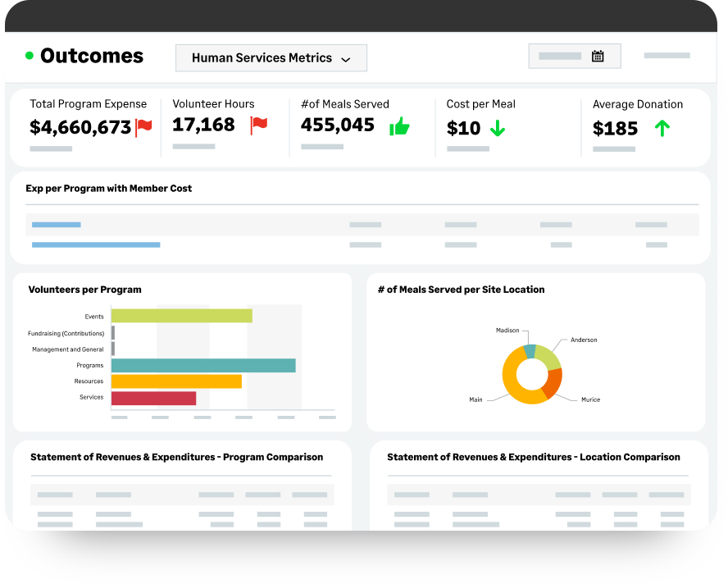The width and height of the screenshot is (728, 584).
Task: Click the red flag beside Total Program Expense
Action: [146, 127]
